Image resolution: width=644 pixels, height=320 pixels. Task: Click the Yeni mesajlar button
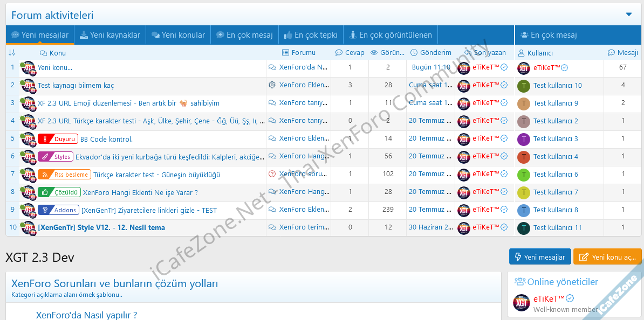[x=539, y=257]
